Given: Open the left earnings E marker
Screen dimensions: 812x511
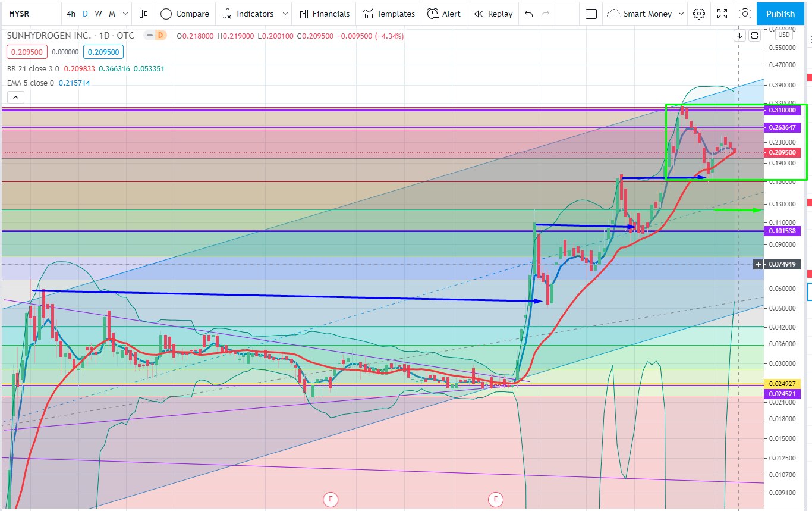Looking at the screenshot, I should [x=330, y=499].
